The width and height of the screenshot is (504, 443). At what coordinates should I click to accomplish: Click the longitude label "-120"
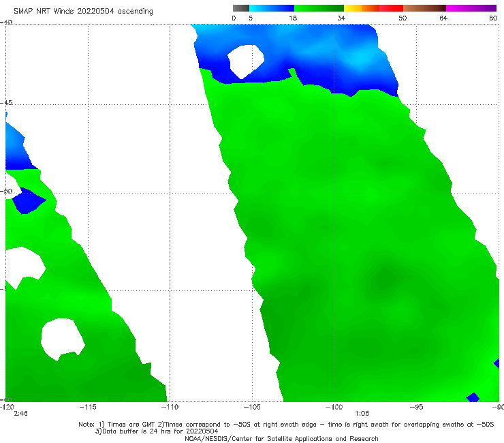(x=7, y=407)
